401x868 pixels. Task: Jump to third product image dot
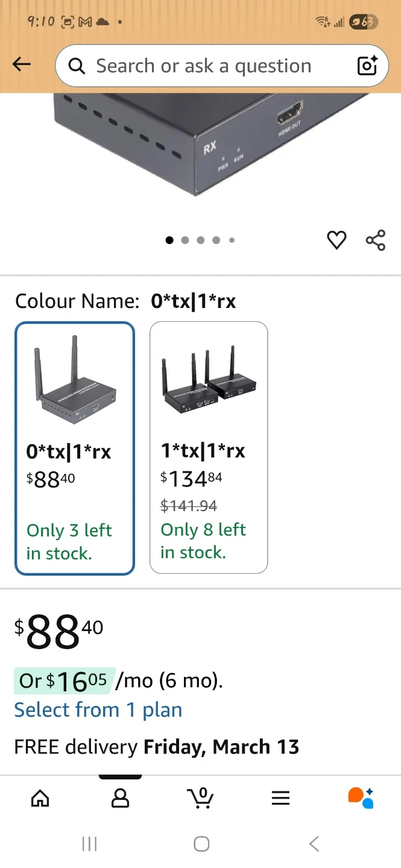tap(201, 240)
